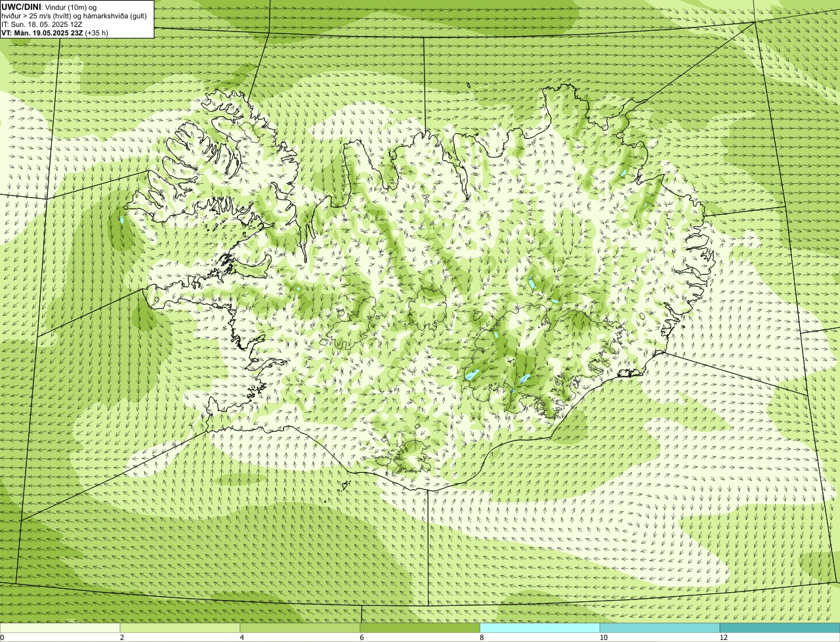Image resolution: width=840 pixels, height=642 pixels.
Task: Select the 4–6 m/s green color segment
Action: coord(300,628)
